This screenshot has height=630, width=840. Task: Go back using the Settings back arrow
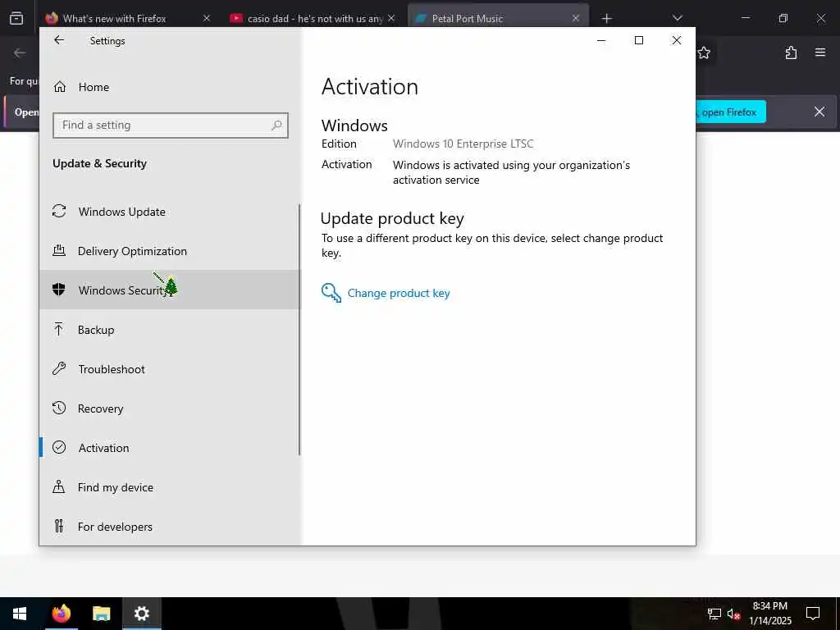(59, 40)
